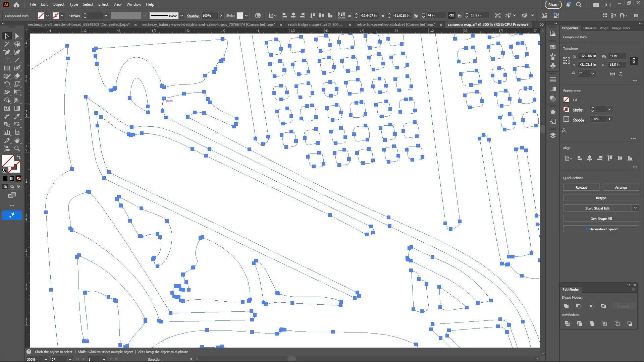The height and width of the screenshot is (362, 644).
Task: Click the Fill color swatch in Appearance
Action: pyautogui.click(x=566, y=100)
